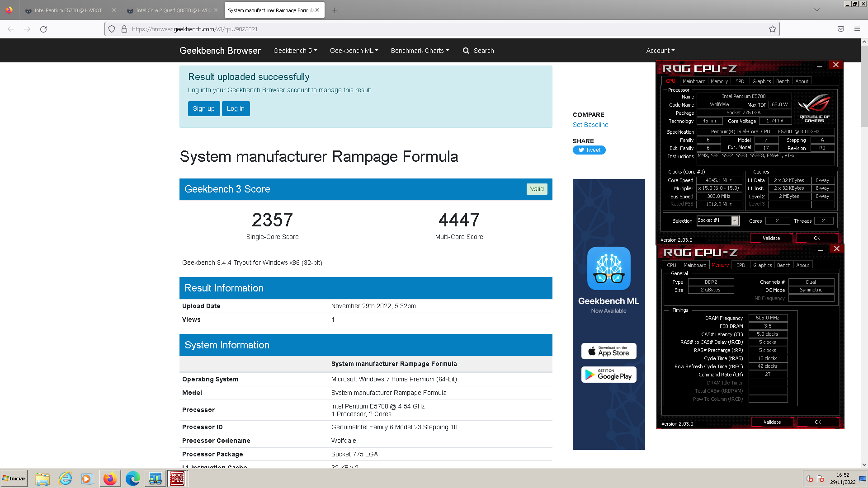The width and height of the screenshot is (868, 488).
Task: List all tabs dropdown arrow
Action: click(x=817, y=10)
